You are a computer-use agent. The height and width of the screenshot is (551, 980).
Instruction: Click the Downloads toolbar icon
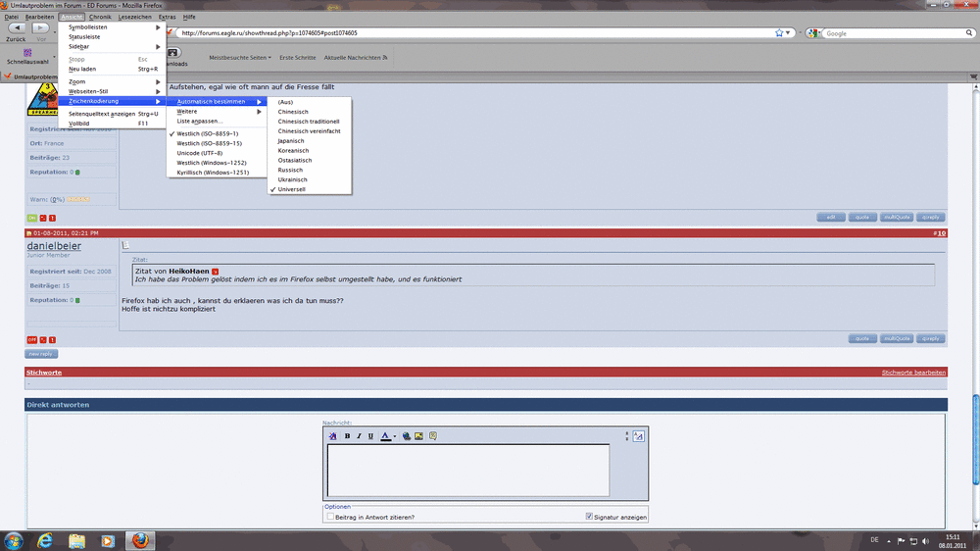(x=173, y=53)
